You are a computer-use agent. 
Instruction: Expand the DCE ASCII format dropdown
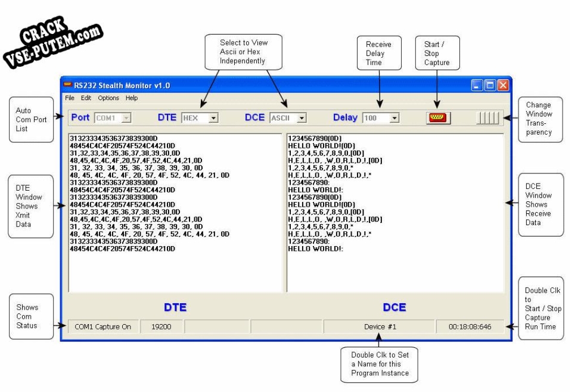pyautogui.click(x=302, y=119)
